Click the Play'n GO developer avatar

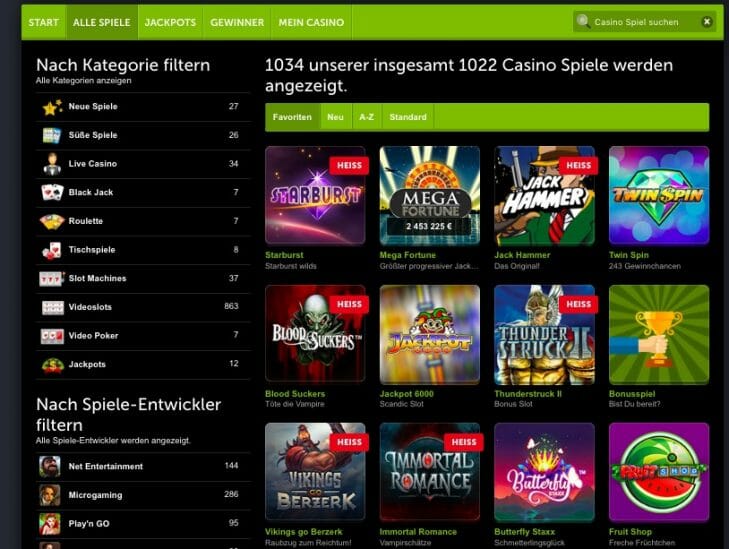[50, 524]
